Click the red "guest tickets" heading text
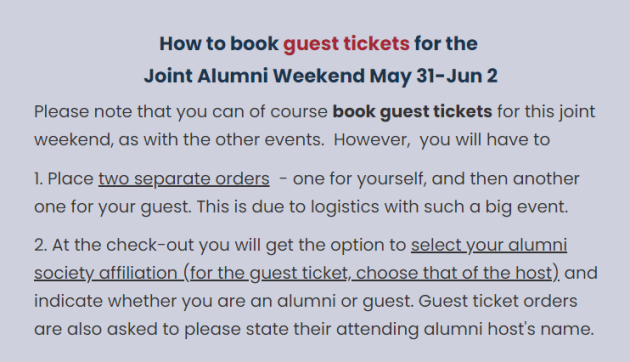The image size is (630, 362). (x=346, y=44)
